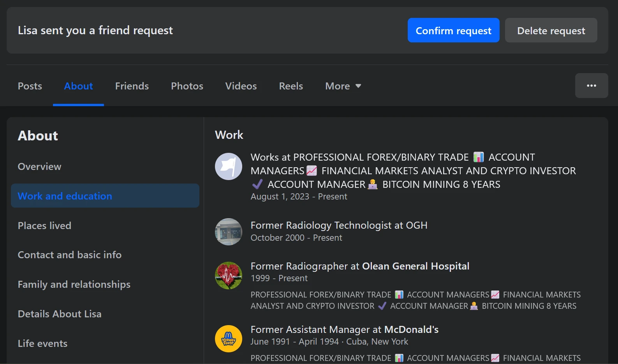This screenshot has height=364, width=618.
Task: Open the Olean General Hospital link
Action: (416, 266)
